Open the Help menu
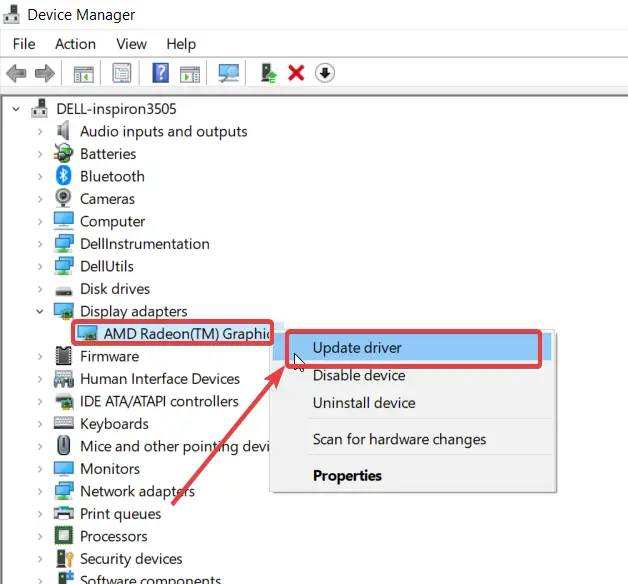The width and height of the screenshot is (628, 584). [181, 44]
